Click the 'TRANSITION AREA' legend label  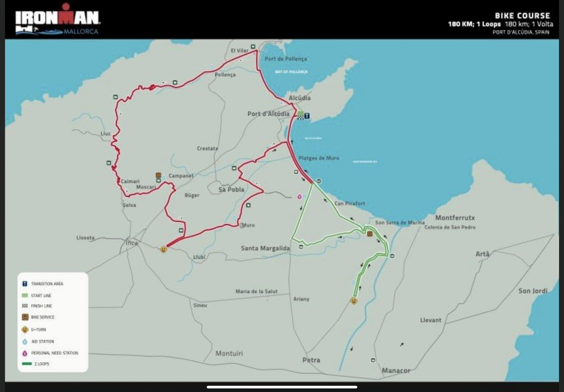(x=47, y=284)
